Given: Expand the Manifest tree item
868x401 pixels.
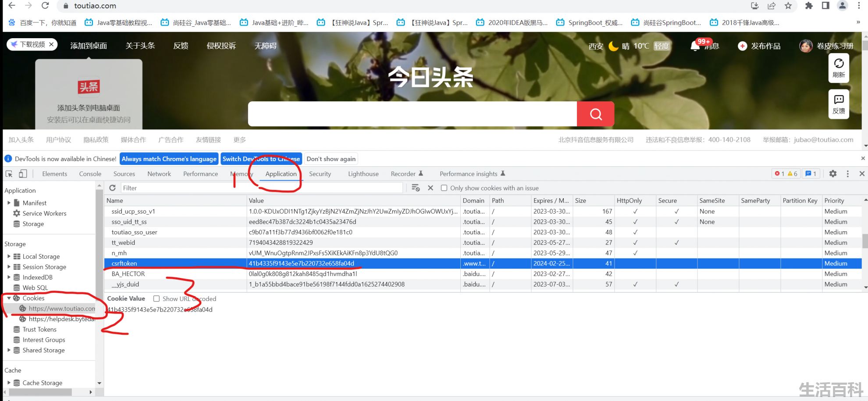Looking at the screenshot, I should coord(9,203).
